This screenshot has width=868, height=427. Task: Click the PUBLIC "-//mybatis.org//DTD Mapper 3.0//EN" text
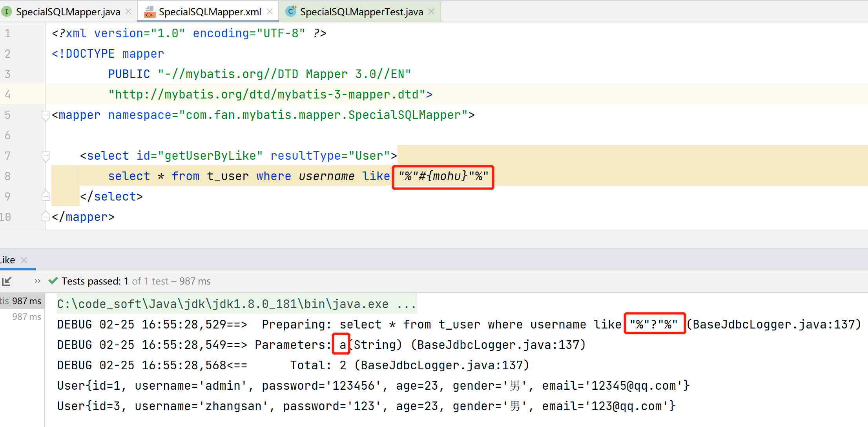click(259, 74)
